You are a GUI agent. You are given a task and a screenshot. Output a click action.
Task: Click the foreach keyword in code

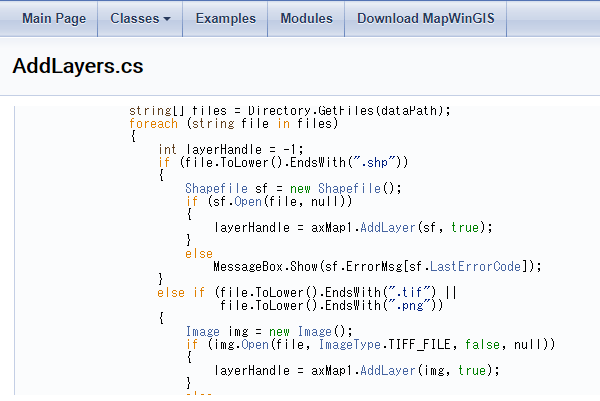click(153, 124)
